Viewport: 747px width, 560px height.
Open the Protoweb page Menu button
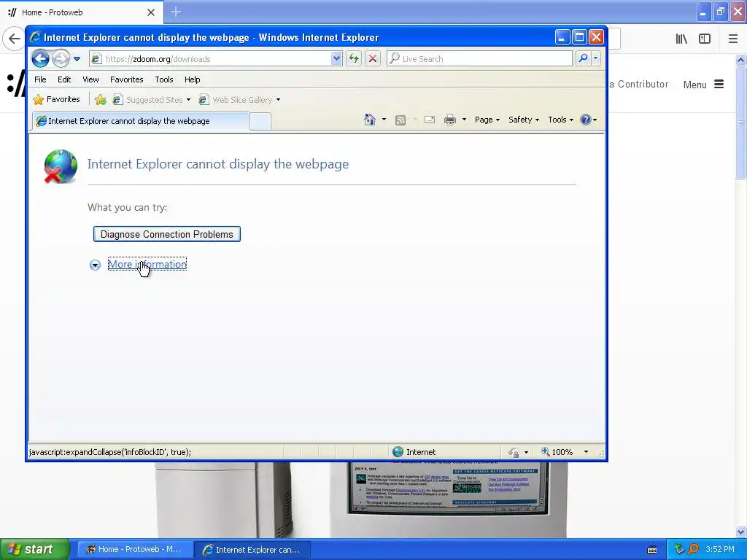pyautogui.click(x=704, y=85)
